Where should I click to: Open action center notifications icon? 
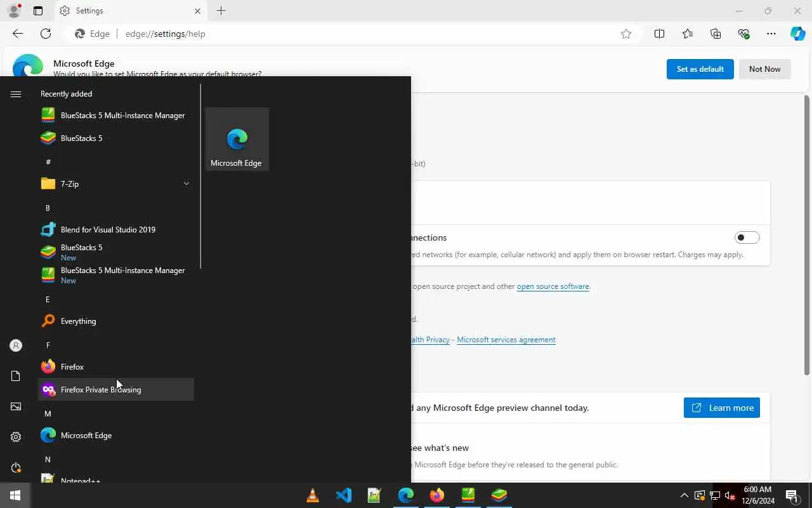point(792,495)
